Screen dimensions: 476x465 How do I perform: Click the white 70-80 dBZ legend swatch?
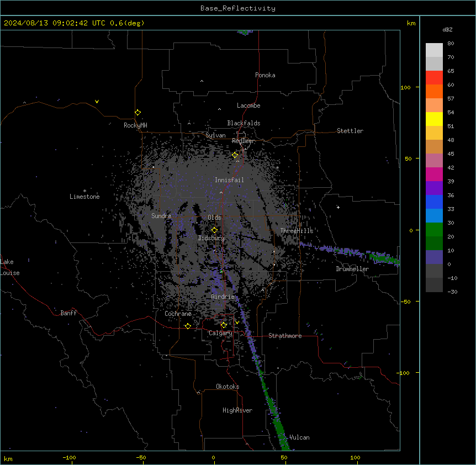(x=434, y=50)
